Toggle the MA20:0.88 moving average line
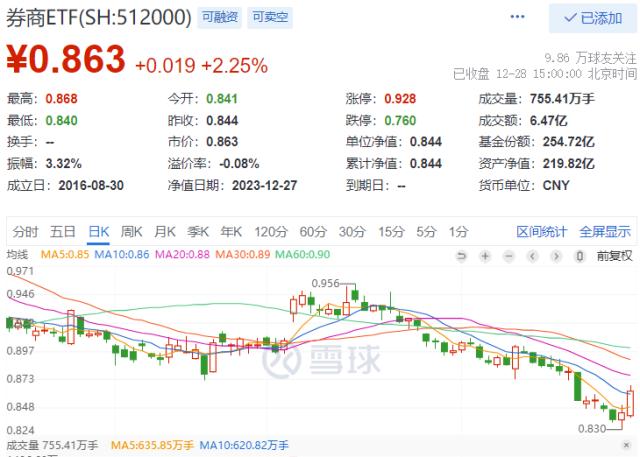Image resolution: width=640 pixels, height=457 pixels. pos(182,255)
